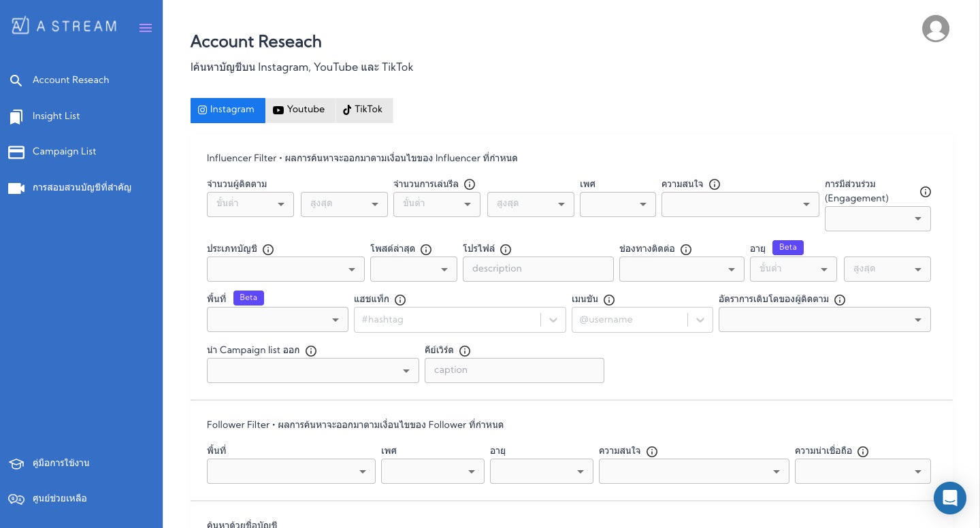Open the นำ Campaign list ออก dropdown
980x528 pixels.
[312, 371]
